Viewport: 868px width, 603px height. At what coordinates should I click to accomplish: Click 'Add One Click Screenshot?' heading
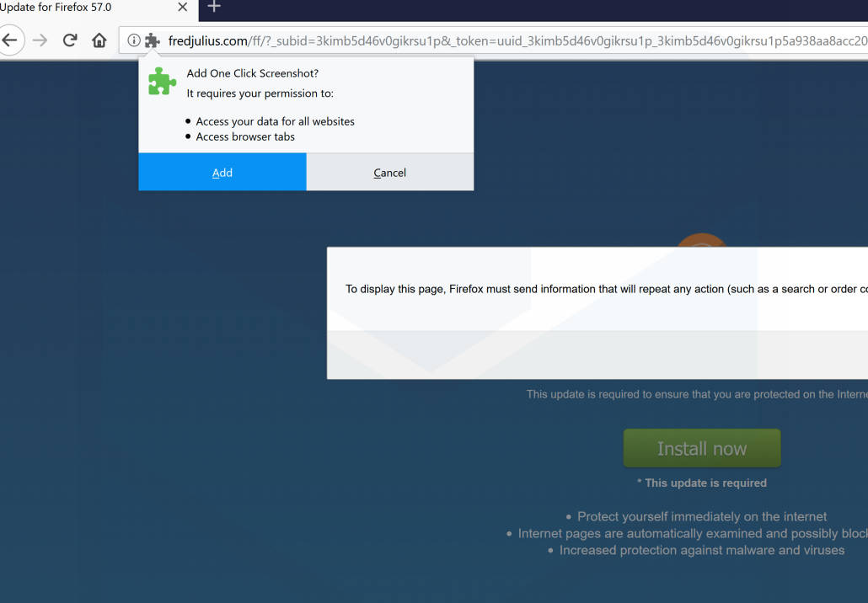(x=253, y=73)
